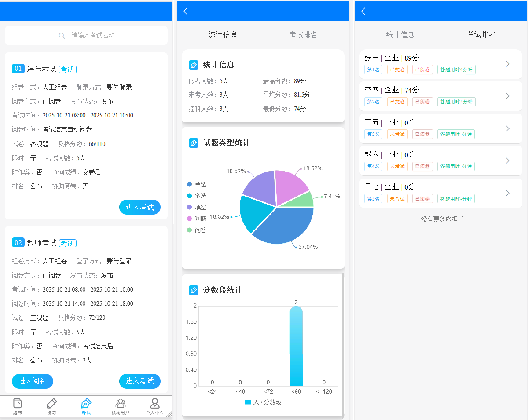Expand 李四 ranking entry chevron
The width and height of the screenshot is (528, 420).
[507, 96]
